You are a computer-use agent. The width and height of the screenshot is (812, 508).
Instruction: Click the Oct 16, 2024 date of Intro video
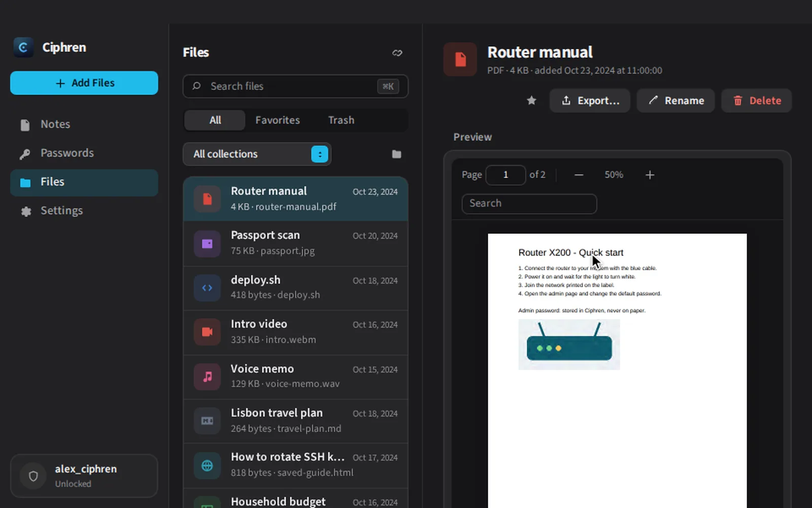tap(375, 325)
